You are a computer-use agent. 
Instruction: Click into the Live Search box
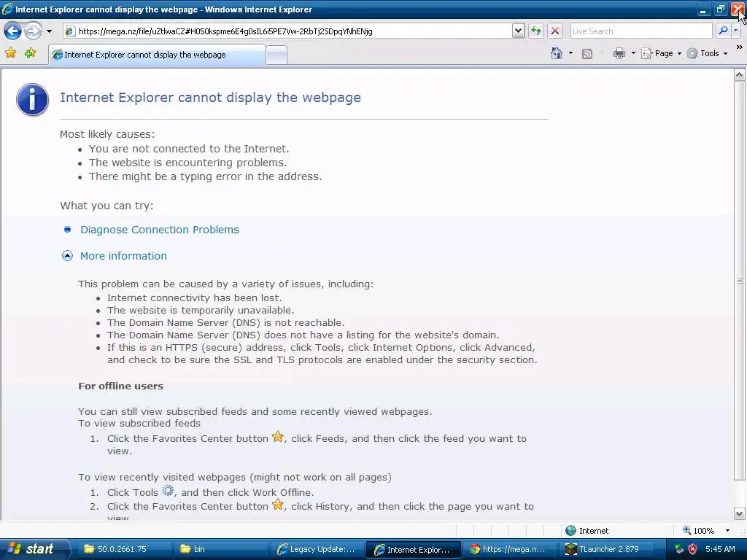641,31
